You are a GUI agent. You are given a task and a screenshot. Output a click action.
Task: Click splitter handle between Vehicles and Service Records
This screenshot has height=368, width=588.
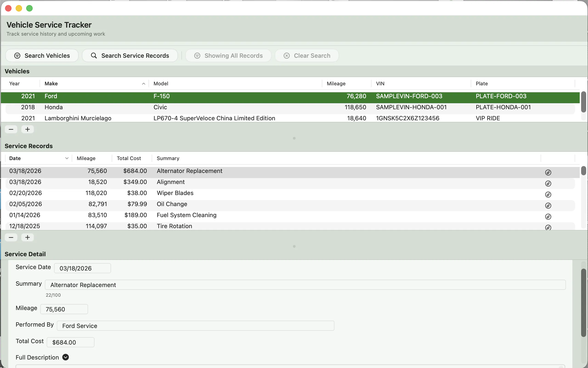294,138
